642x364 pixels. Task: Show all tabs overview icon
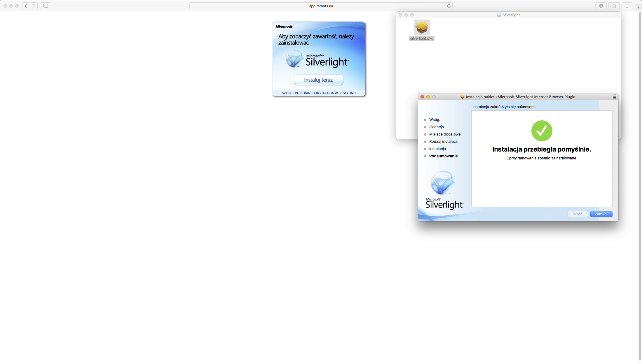point(627,6)
